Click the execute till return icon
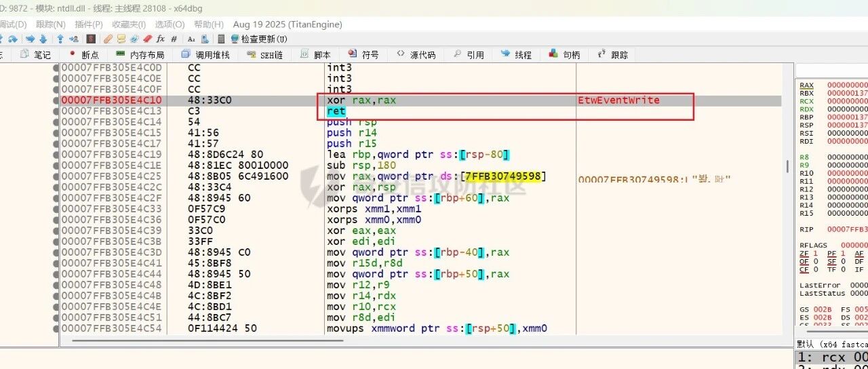 point(60,39)
